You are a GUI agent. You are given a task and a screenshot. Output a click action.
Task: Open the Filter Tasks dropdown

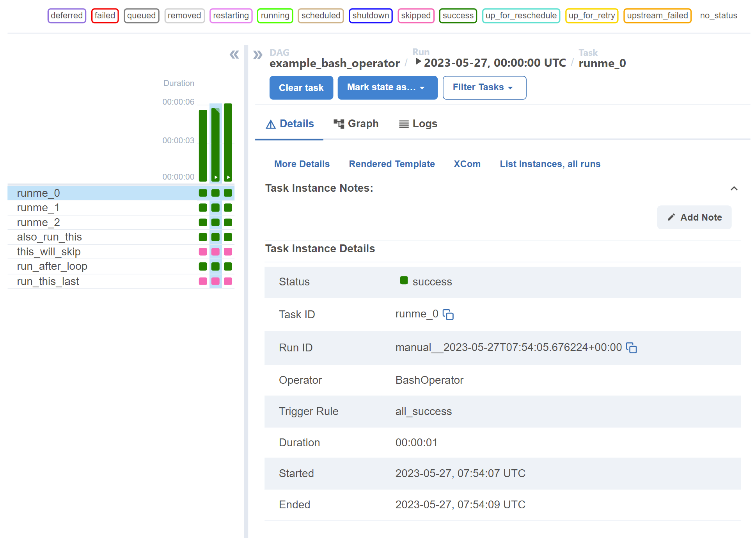point(484,87)
